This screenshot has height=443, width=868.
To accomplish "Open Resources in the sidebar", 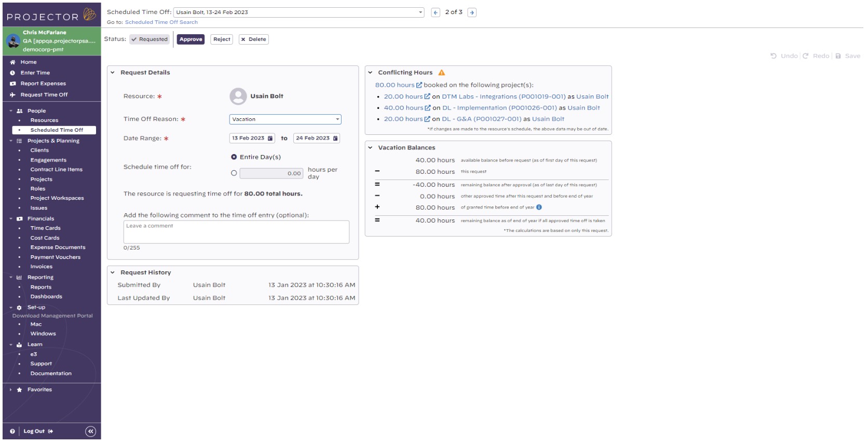I will pos(44,120).
